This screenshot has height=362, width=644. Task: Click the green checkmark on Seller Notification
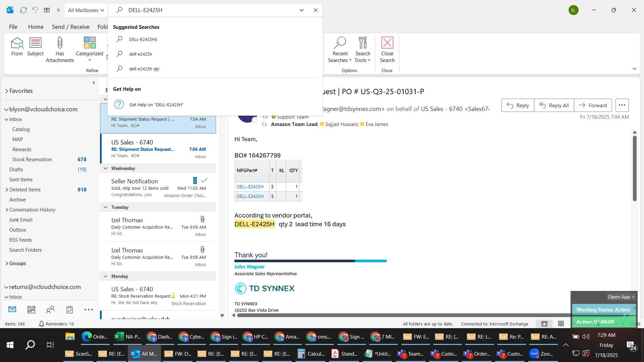(x=204, y=180)
